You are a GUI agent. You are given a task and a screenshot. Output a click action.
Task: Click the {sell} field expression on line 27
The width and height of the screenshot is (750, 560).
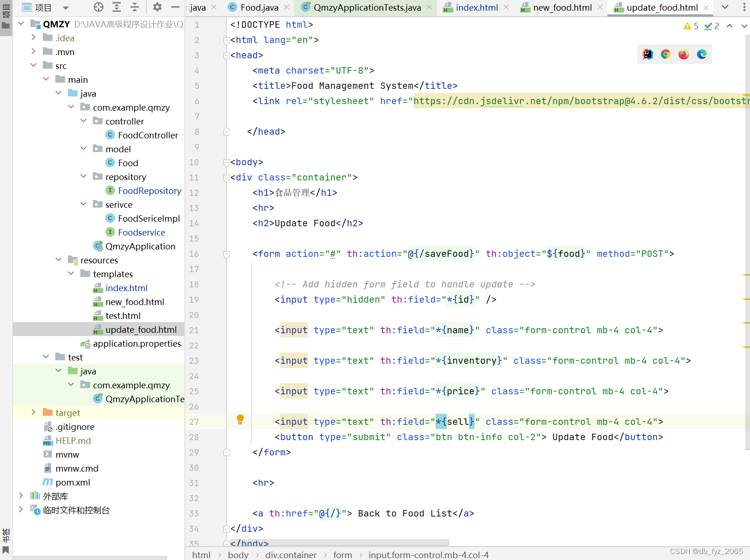point(455,422)
